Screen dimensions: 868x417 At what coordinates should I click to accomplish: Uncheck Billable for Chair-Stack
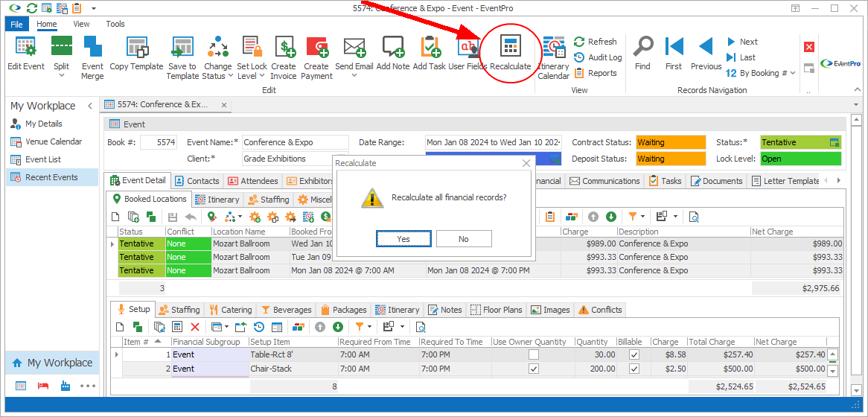pyautogui.click(x=634, y=369)
